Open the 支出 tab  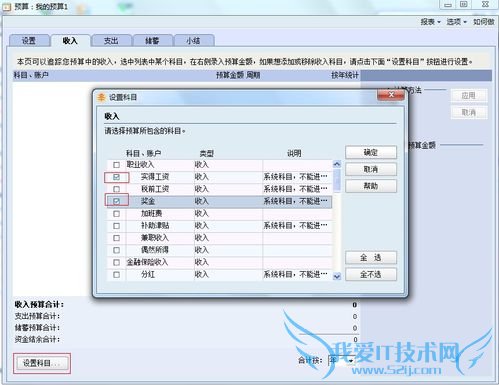[x=111, y=41]
